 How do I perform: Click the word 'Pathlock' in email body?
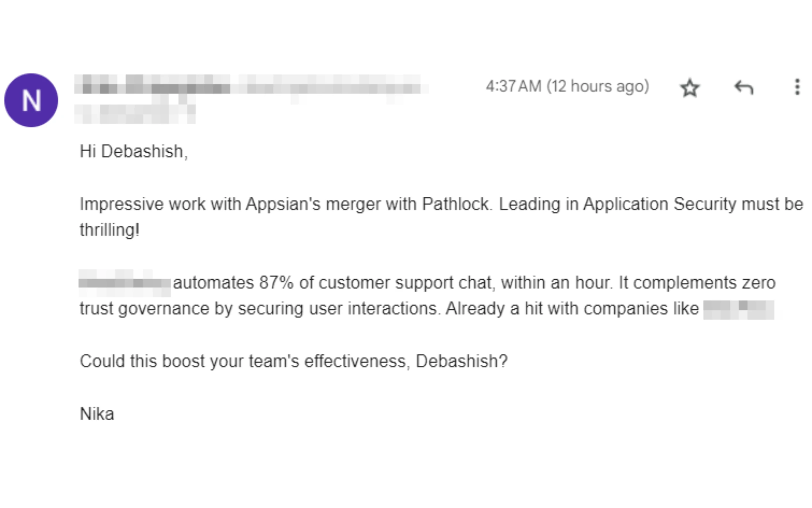pos(456,204)
